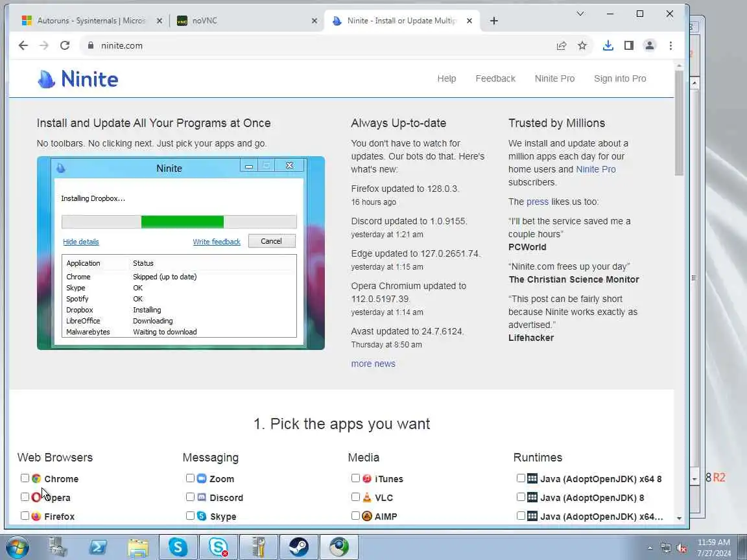
Task: Click the Firefox app icon in Web Browsers
Action: 36,516
